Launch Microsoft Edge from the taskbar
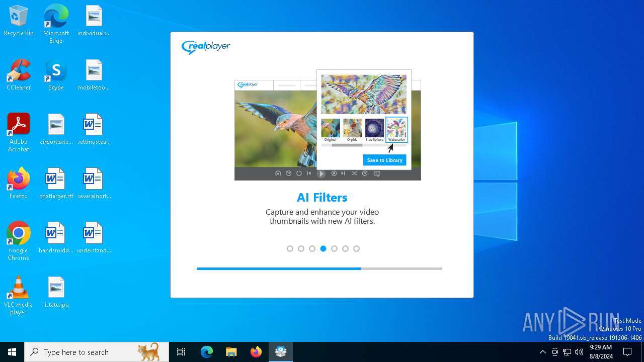644x362 pixels. (207, 352)
